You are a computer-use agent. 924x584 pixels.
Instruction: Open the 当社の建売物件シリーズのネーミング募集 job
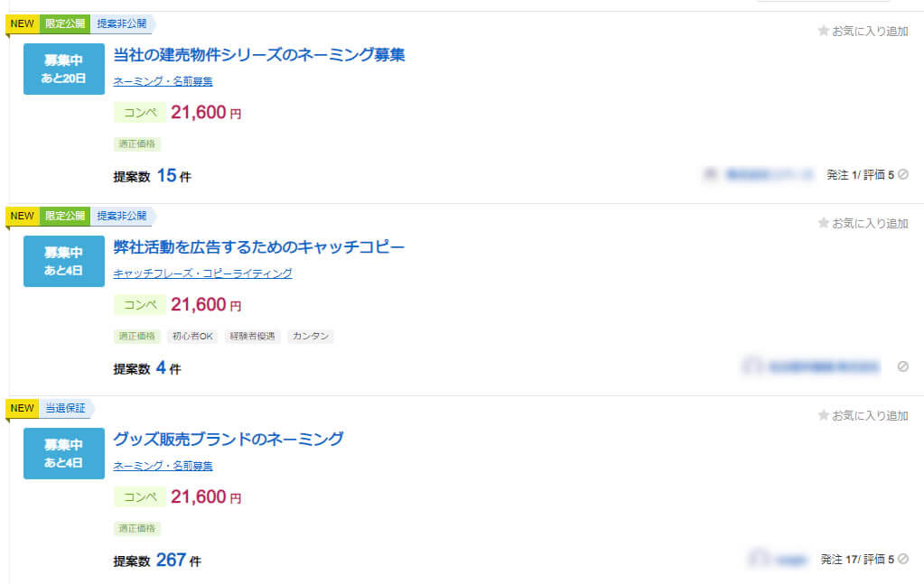259,55
